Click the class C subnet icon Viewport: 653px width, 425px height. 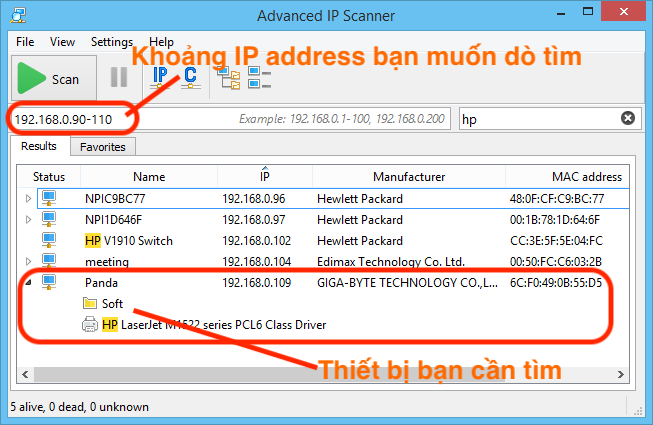[191, 78]
